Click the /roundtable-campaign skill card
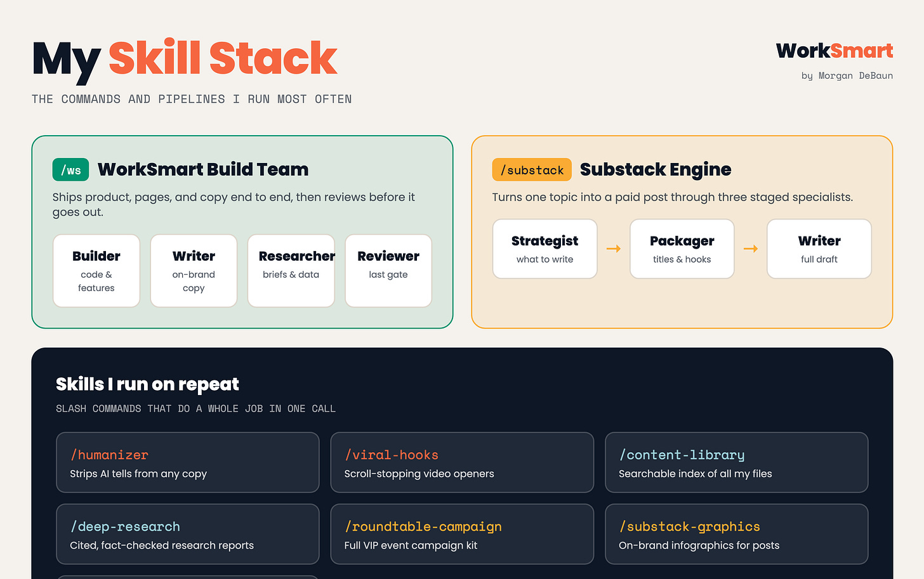Image resolution: width=924 pixels, height=579 pixels. (462, 534)
